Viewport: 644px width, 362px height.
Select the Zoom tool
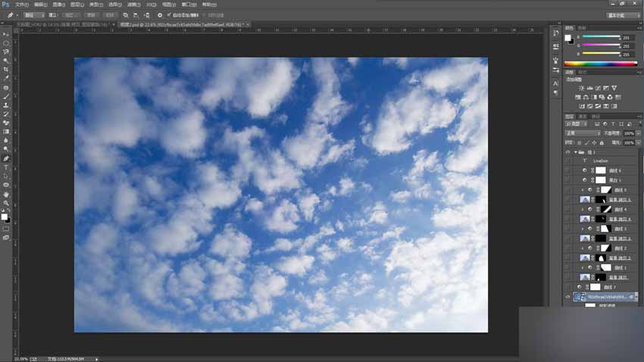click(x=6, y=203)
